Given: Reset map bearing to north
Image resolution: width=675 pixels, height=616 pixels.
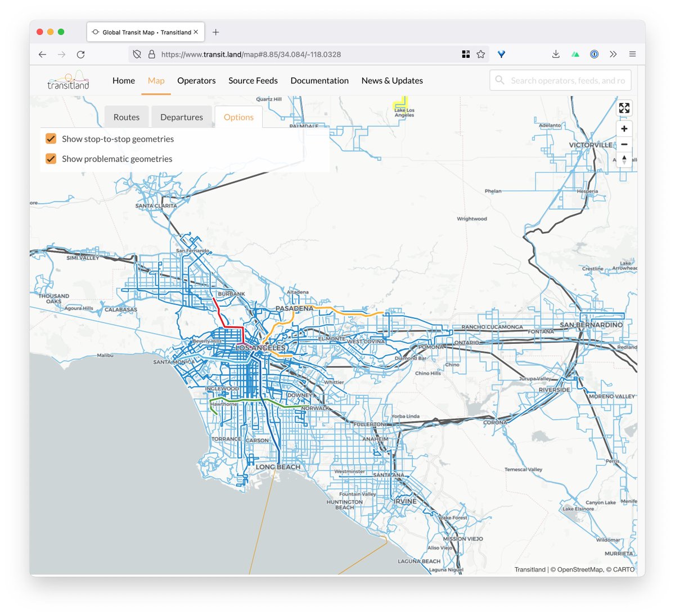Looking at the screenshot, I should tap(624, 160).
